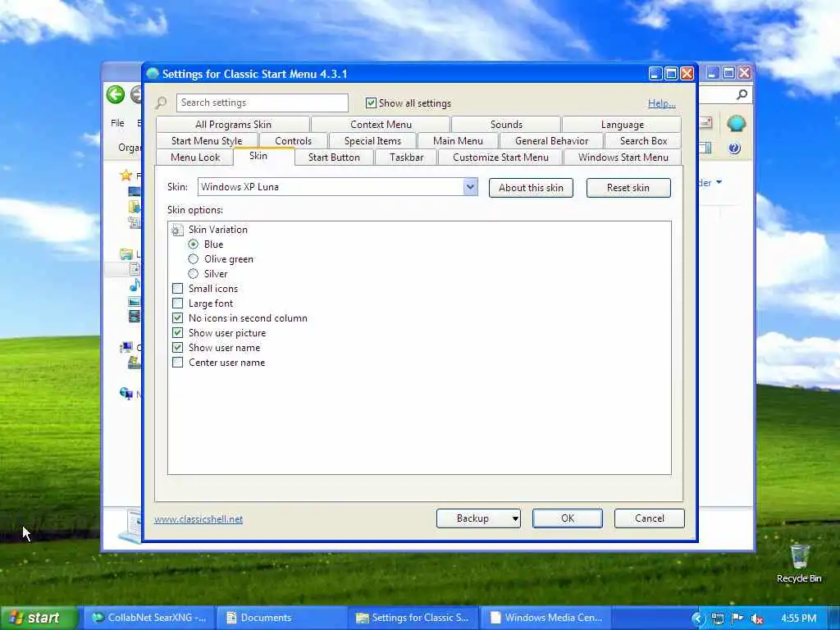Click the network tray icon
Viewport: 840px width, 630px height.
pyautogui.click(x=717, y=619)
